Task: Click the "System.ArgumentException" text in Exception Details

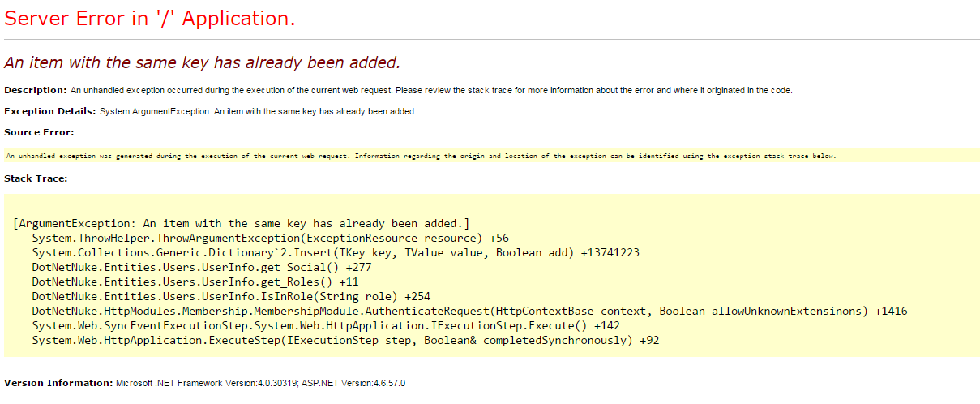Action: click(155, 111)
